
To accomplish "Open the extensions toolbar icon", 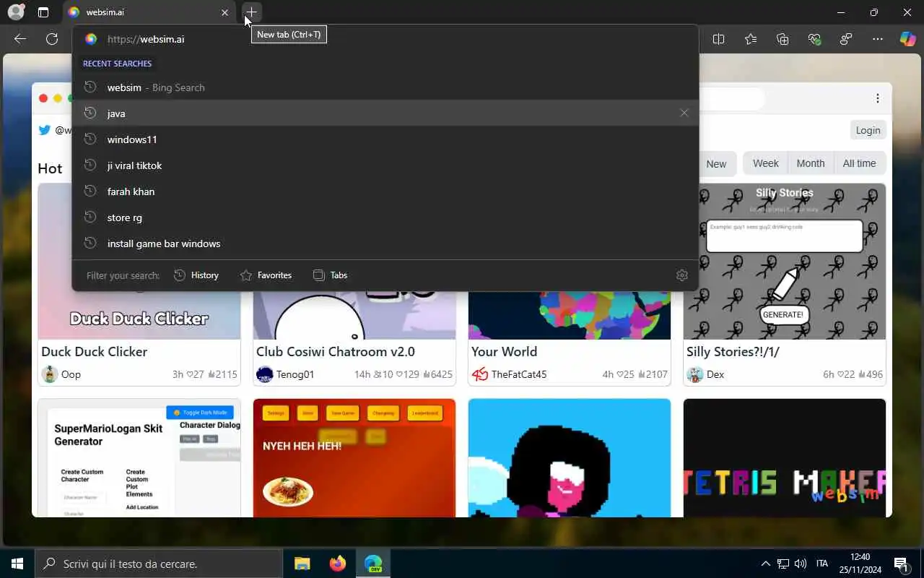I will (846, 39).
